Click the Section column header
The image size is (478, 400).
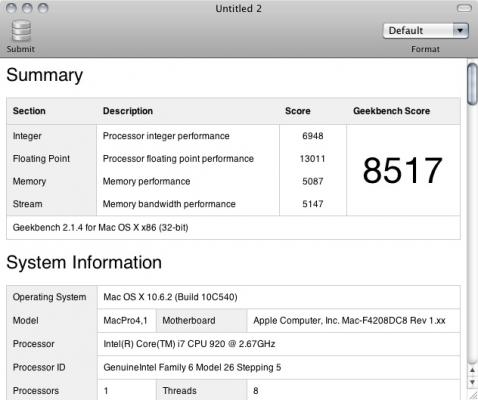pyautogui.click(x=29, y=111)
